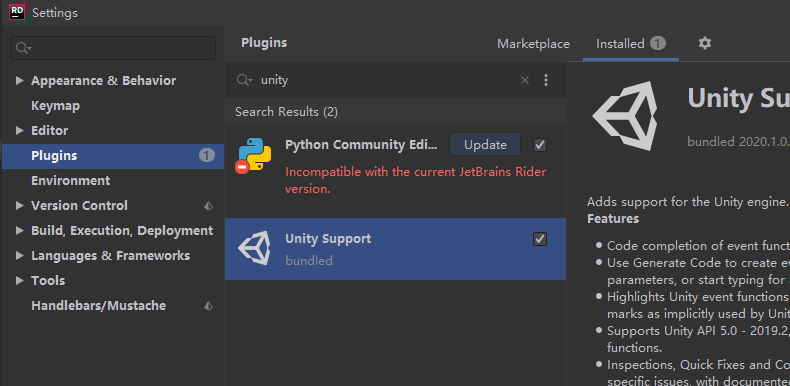Viewport: 790px width, 386px height.
Task: Click the large Unity logo in details panel
Action: [625, 116]
